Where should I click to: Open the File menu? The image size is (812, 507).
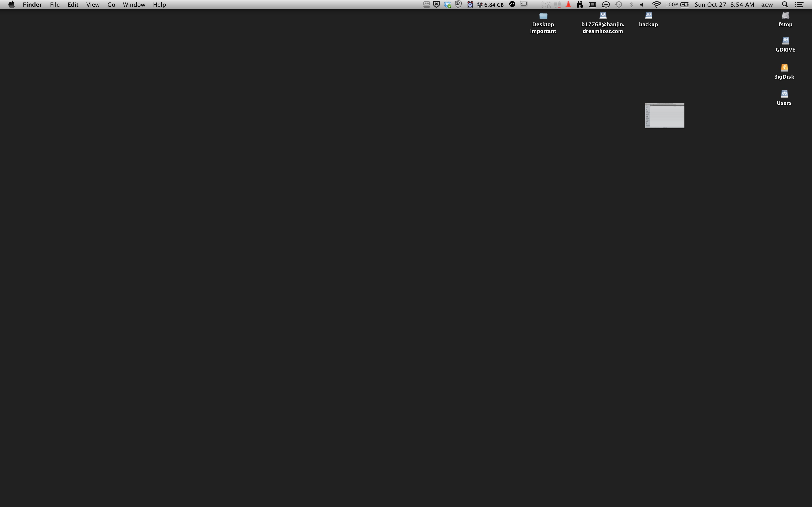[x=55, y=4]
